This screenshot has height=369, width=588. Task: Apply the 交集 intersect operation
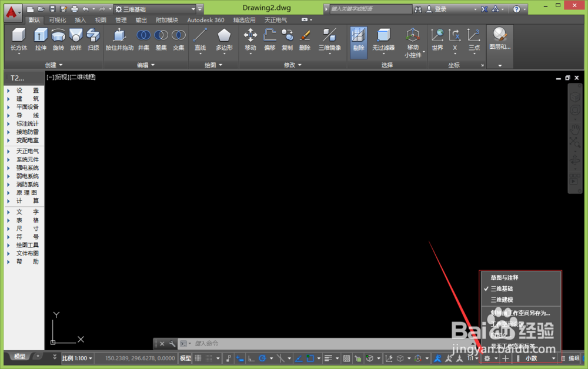[x=179, y=40]
